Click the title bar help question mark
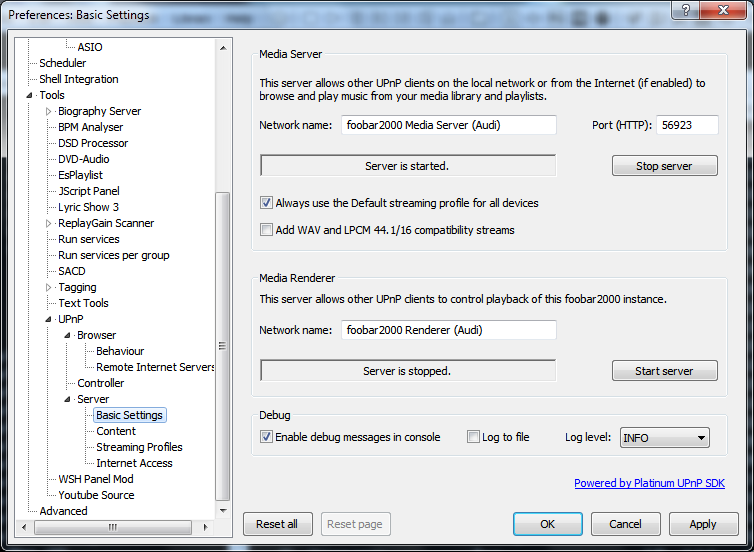The width and height of the screenshot is (754, 552). (x=686, y=10)
